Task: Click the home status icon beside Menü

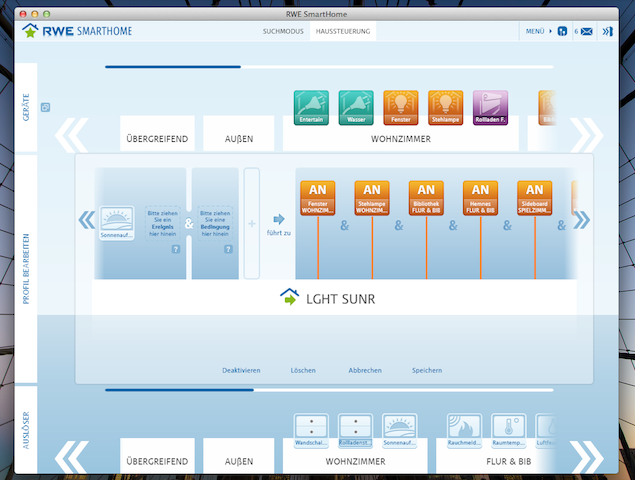Action: [562, 31]
